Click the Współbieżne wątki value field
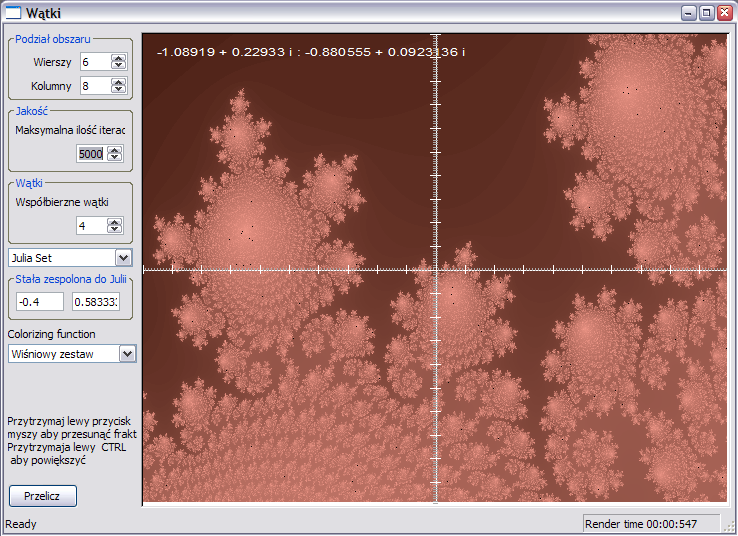738x536 pixels. (x=90, y=226)
